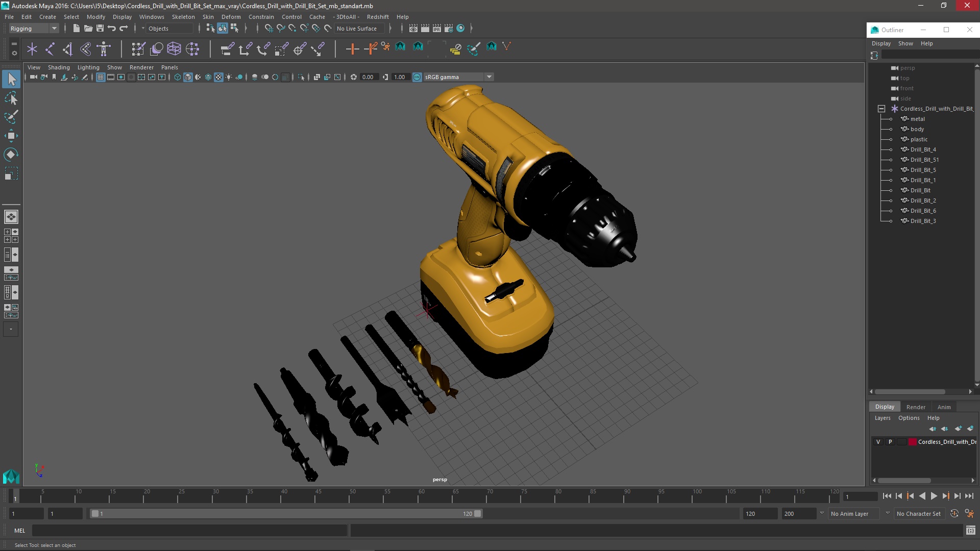Click the MEL command input field
The width and height of the screenshot is (980, 551).
pos(189,531)
